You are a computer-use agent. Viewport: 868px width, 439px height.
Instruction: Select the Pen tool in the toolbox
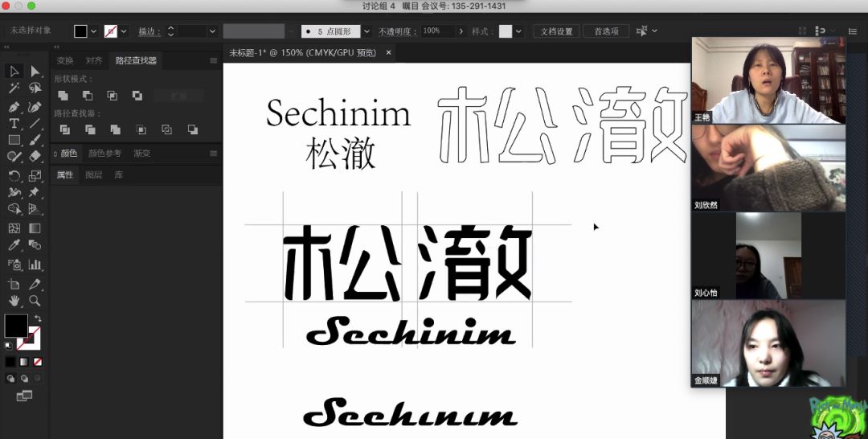tap(14, 107)
